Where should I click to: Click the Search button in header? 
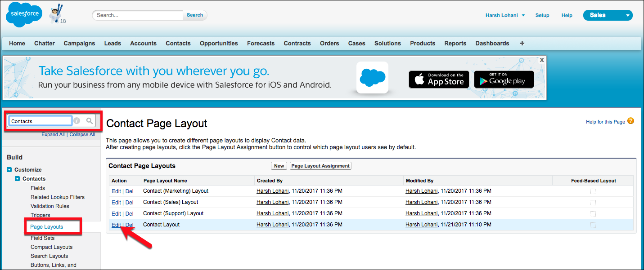click(195, 15)
